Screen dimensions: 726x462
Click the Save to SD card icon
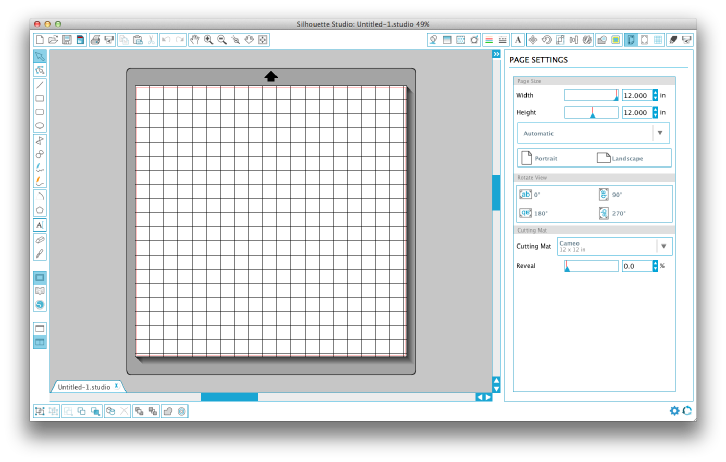[81, 40]
